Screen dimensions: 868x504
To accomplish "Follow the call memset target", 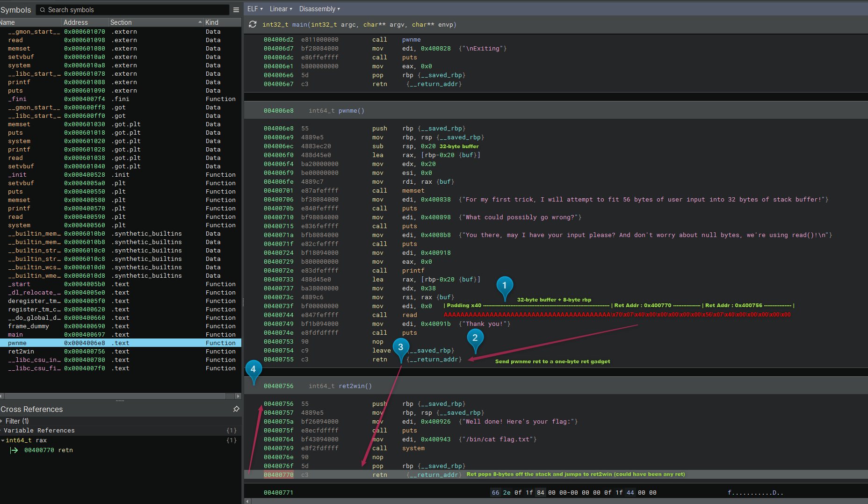I will pyautogui.click(x=413, y=191).
